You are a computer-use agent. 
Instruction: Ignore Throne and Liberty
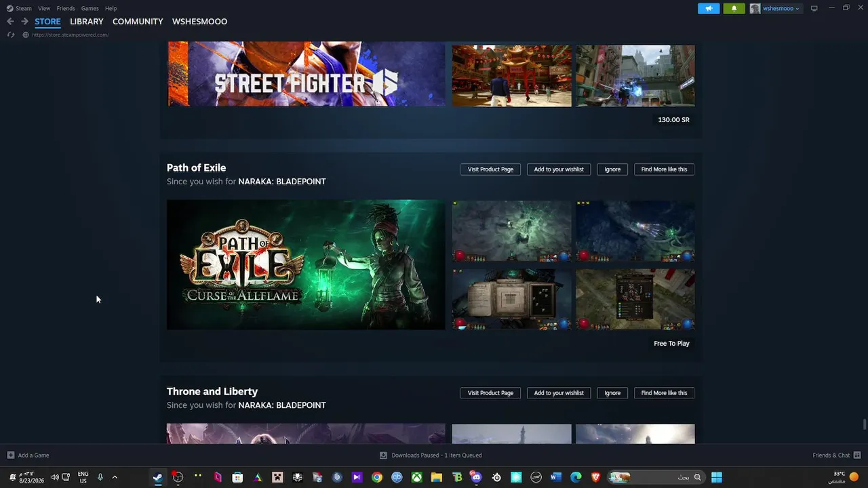pyautogui.click(x=612, y=393)
